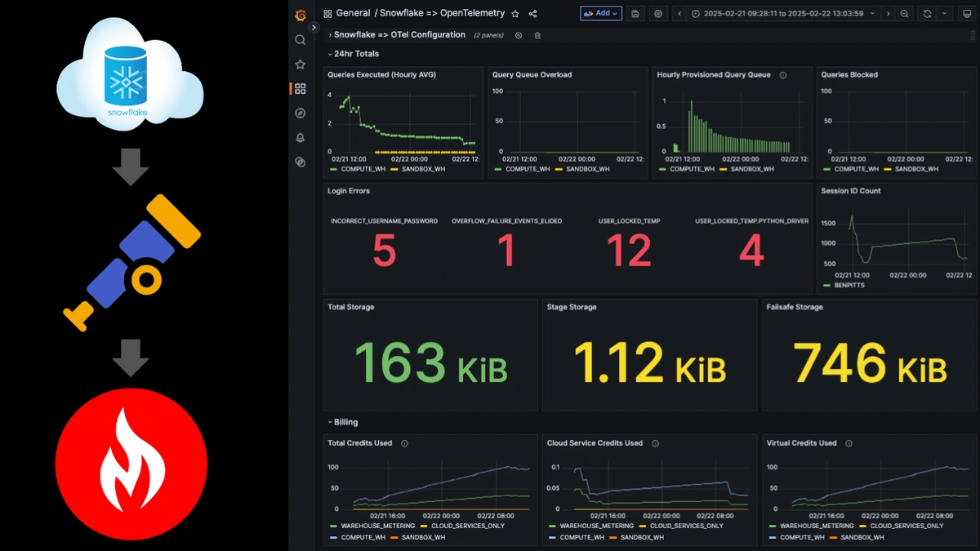The width and height of the screenshot is (980, 551).
Task: Mark dashboard as favorite with star
Action: 514,14
